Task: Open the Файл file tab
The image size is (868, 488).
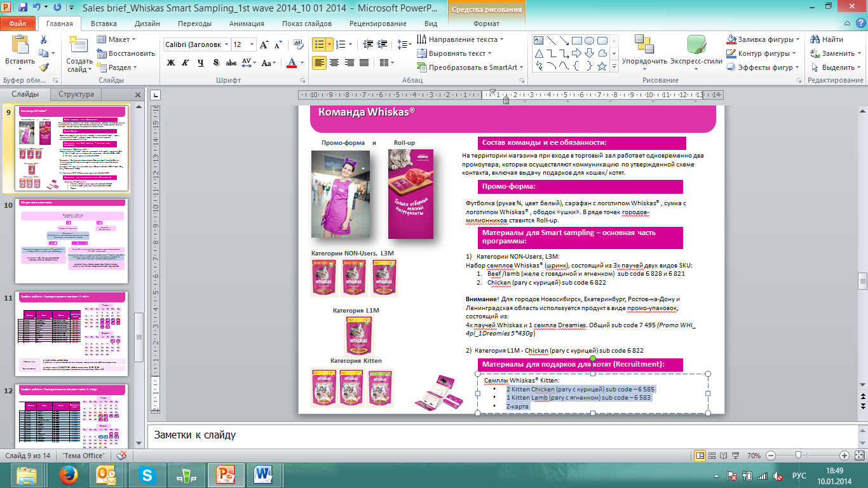Action: click(x=18, y=24)
